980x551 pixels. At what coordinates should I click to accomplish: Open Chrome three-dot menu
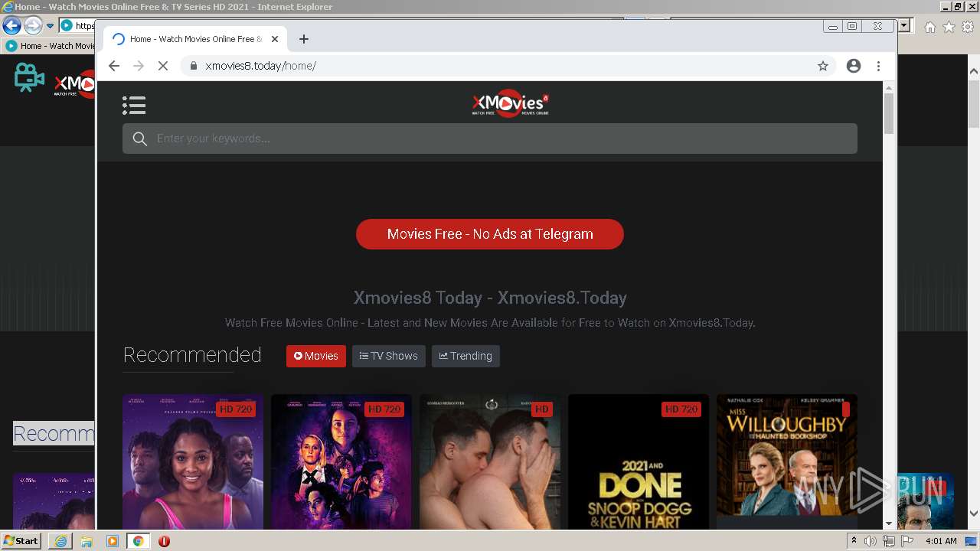click(x=879, y=66)
